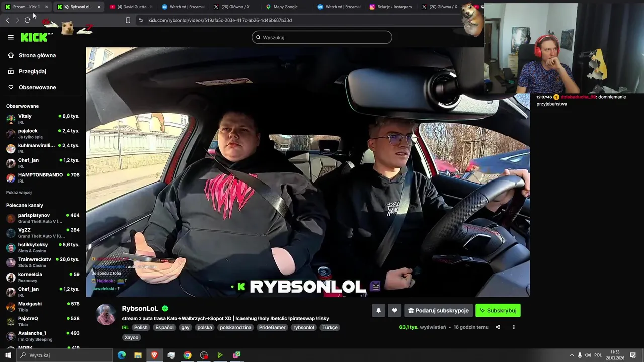
Task: Open the Windows Start menu
Action: point(8,355)
